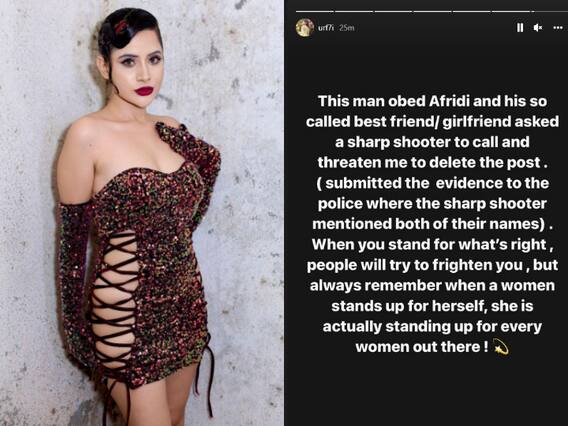Jump to the first story progress segment
Screen dimensions: 568x426
point(314,11)
